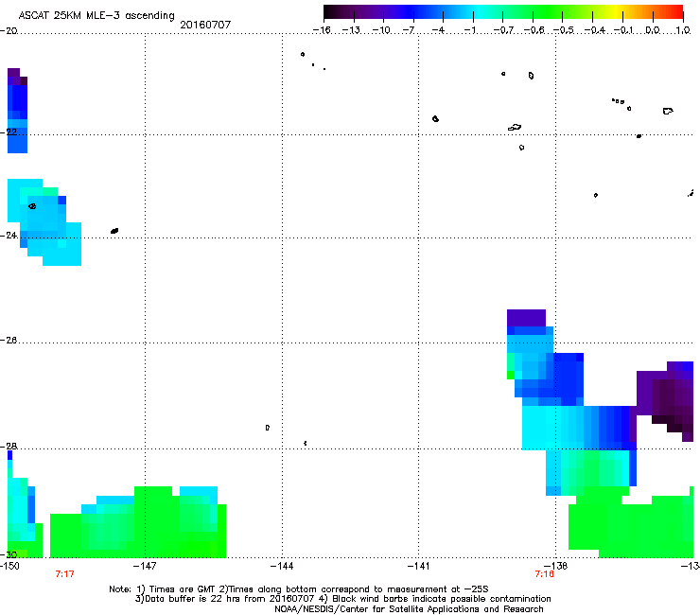Click the date label 20160707
This screenshot has width=700, height=615.
[x=205, y=25]
